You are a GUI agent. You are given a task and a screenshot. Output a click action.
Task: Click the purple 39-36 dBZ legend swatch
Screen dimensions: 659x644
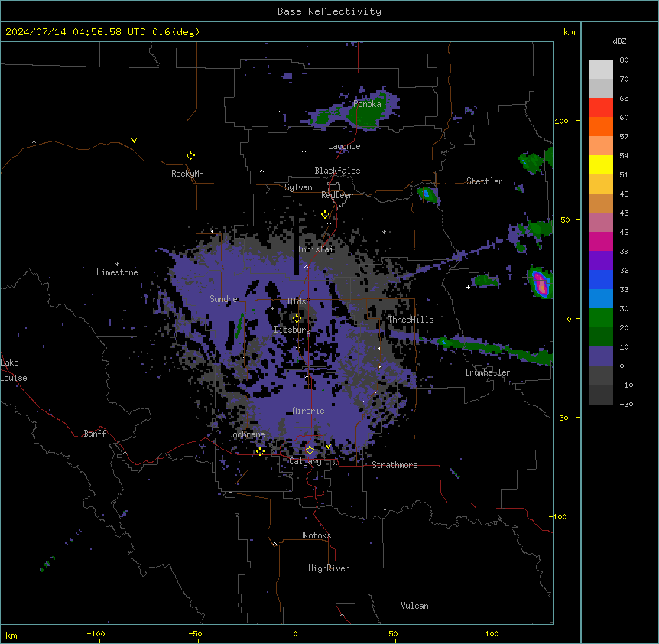601,261
